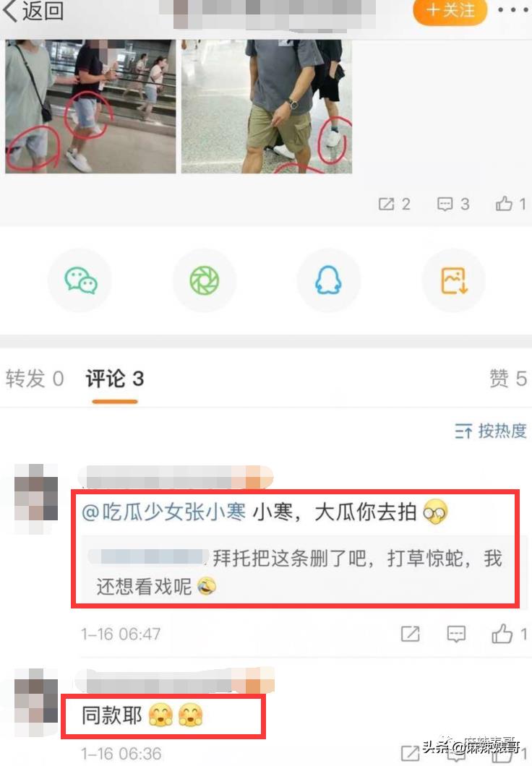Select the 评论 3 tab

(x=115, y=379)
